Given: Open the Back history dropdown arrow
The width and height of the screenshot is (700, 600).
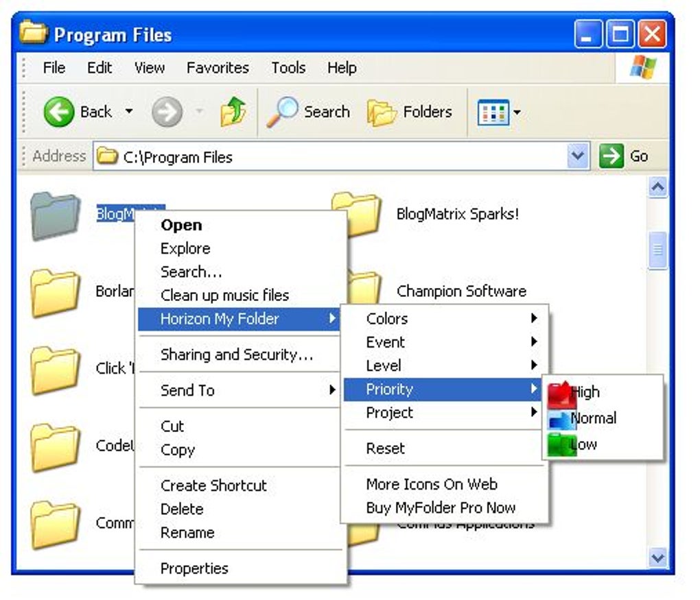Looking at the screenshot, I should point(129,111).
